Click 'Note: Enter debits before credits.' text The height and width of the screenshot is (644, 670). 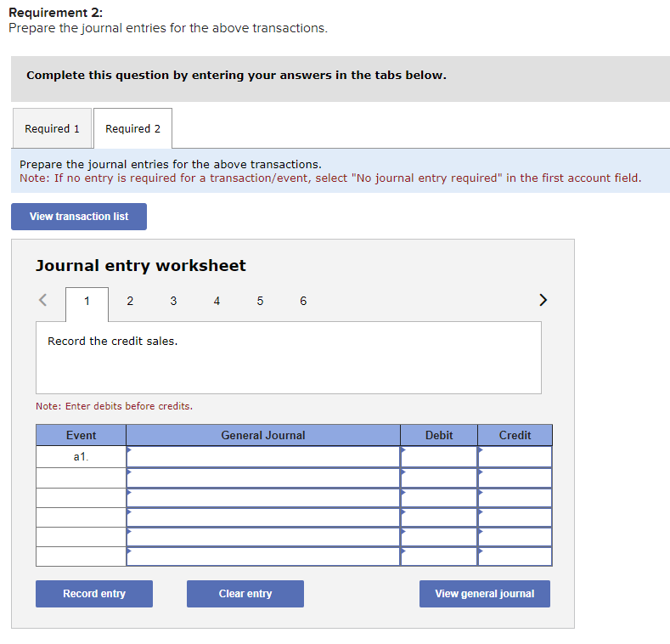tap(114, 406)
